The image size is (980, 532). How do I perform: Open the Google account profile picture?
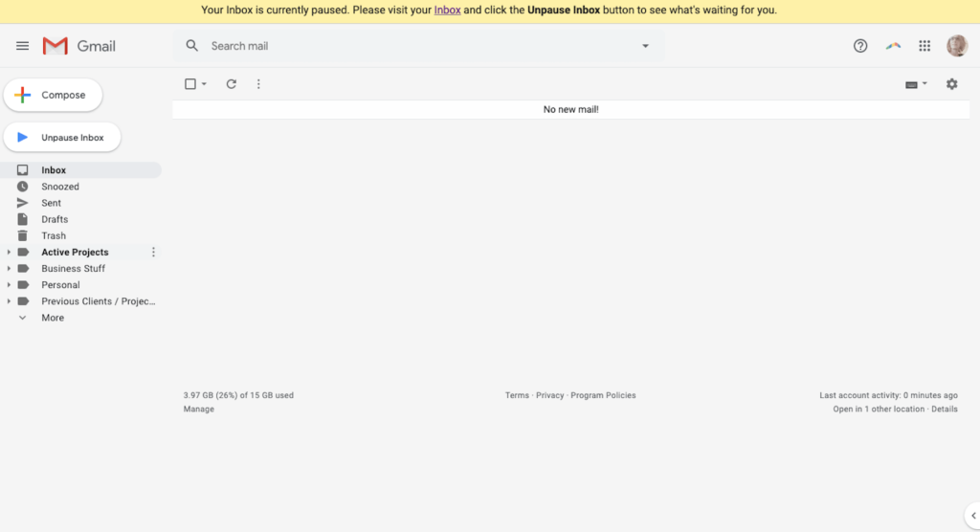click(957, 46)
